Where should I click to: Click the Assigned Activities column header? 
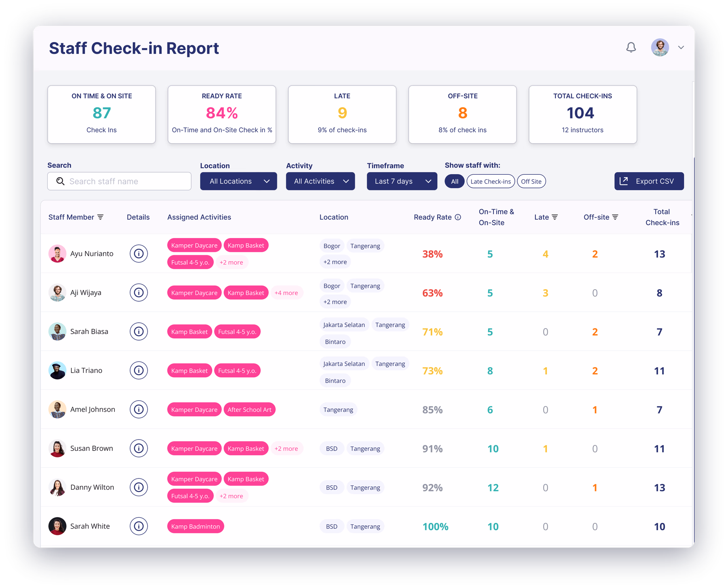(x=199, y=217)
